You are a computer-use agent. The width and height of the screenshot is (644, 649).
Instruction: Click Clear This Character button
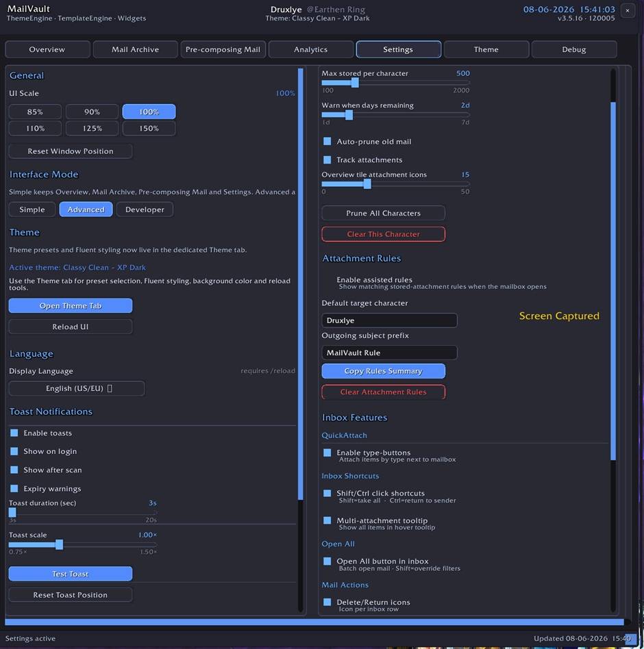click(384, 234)
